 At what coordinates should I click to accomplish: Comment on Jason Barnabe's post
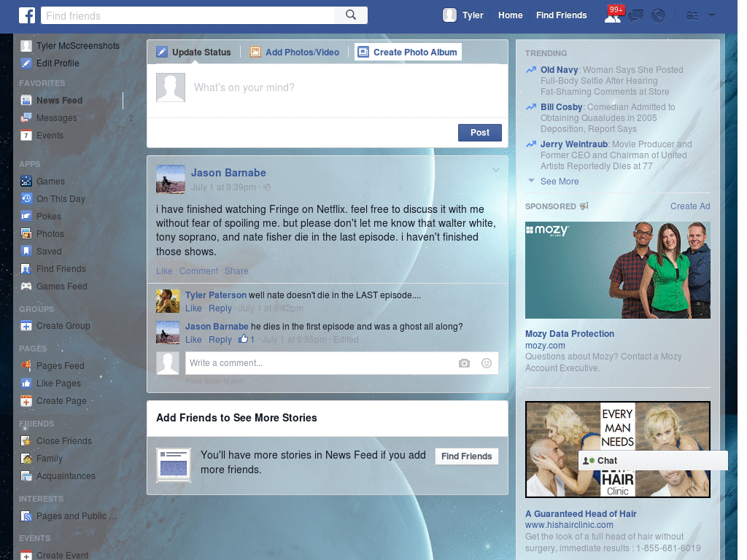(198, 271)
